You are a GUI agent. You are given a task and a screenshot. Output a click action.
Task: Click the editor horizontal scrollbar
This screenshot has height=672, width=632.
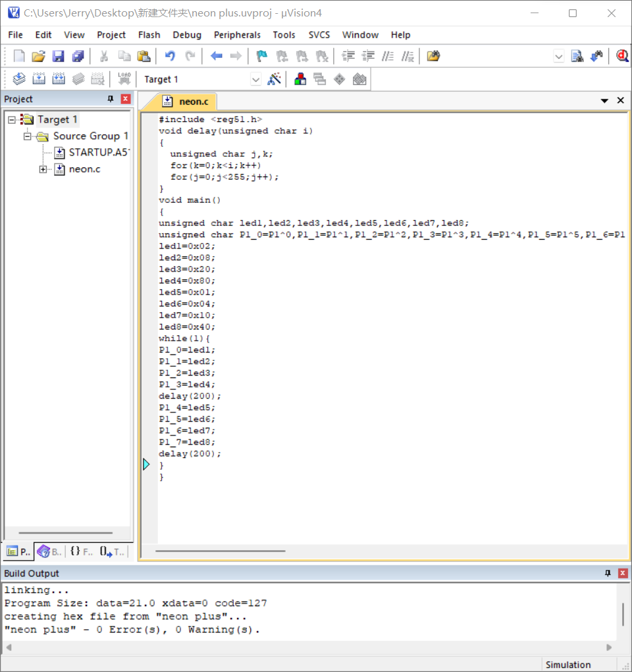(x=221, y=551)
